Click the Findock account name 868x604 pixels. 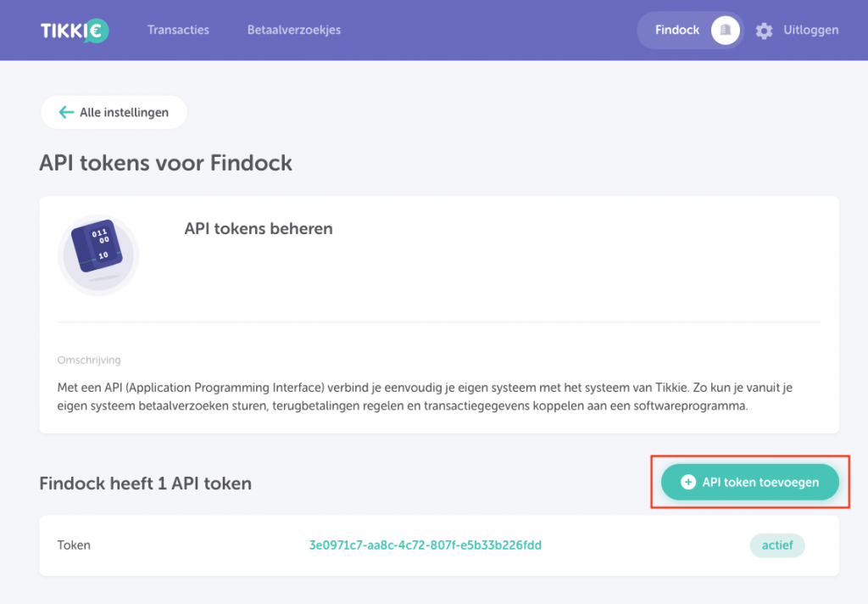[x=676, y=30]
